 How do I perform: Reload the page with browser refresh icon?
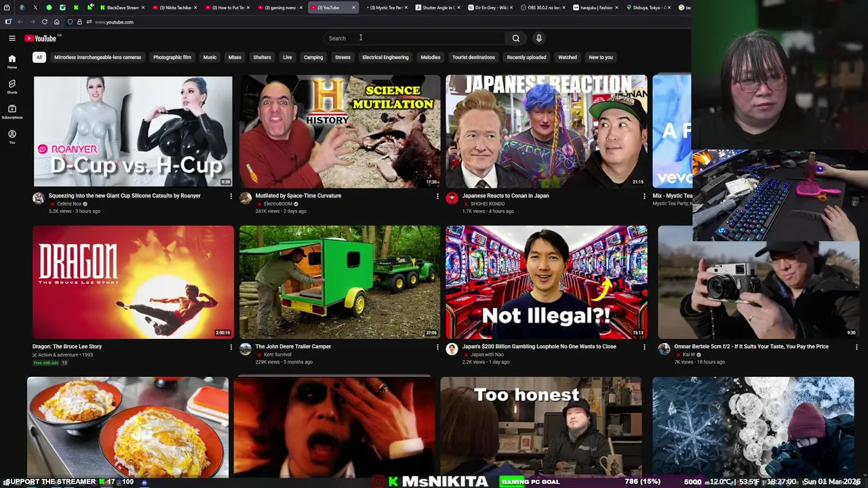tap(45, 22)
